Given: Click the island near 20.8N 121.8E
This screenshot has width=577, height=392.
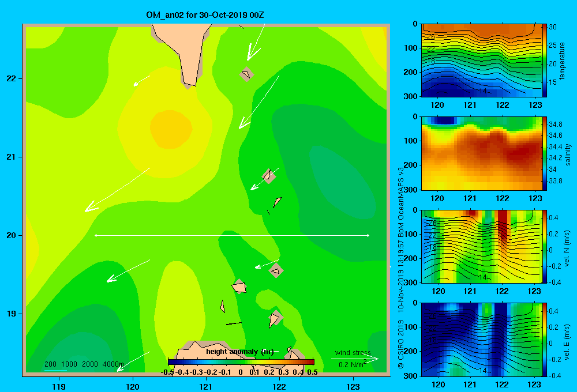Looking at the screenshot, I should (x=269, y=176).
